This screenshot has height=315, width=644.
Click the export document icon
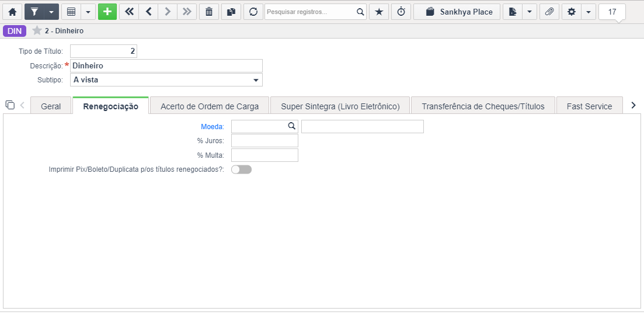click(513, 12)
